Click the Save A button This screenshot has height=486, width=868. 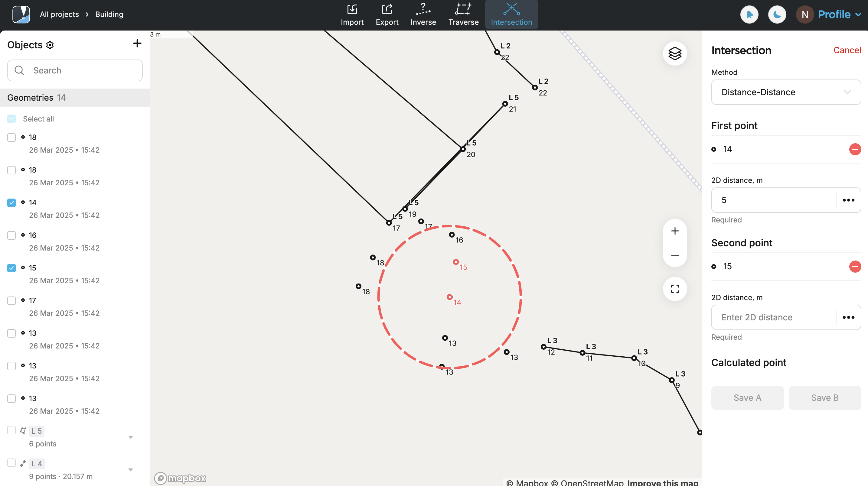coord(747,398)
